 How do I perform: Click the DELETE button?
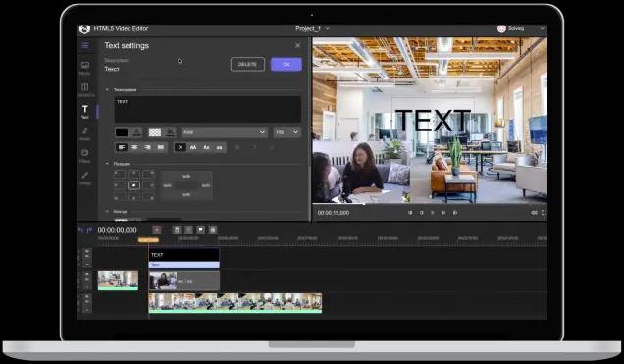tap(247, 64)
